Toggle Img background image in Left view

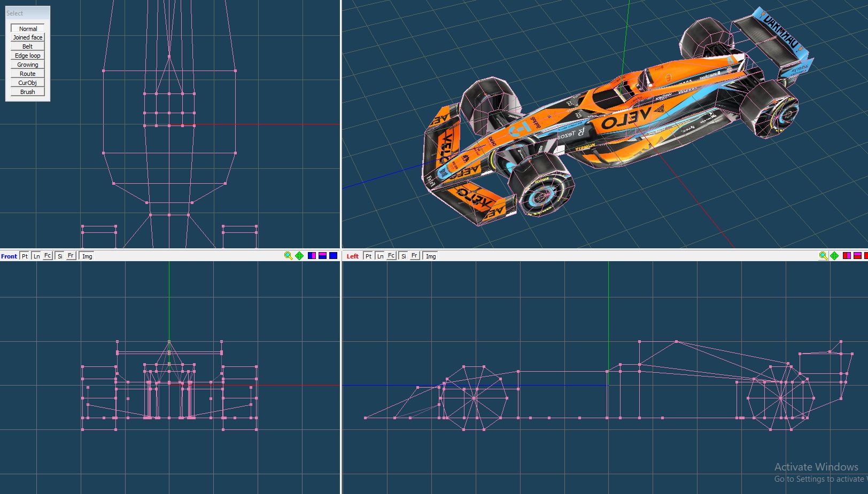tap(431, 256)
